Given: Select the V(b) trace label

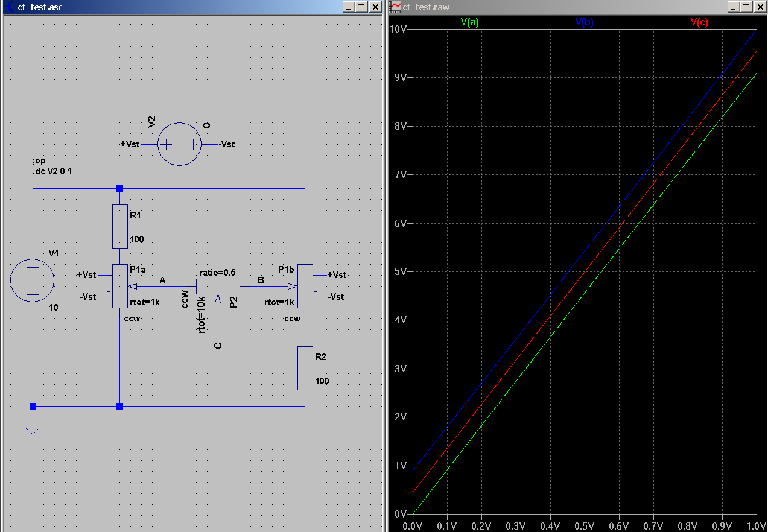Looking at the screenshot, I should [x=585, y=22].
